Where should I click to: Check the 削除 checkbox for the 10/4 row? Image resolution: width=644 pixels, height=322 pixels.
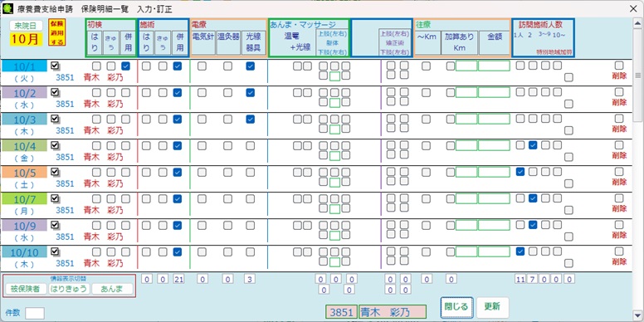click(619, 145)
